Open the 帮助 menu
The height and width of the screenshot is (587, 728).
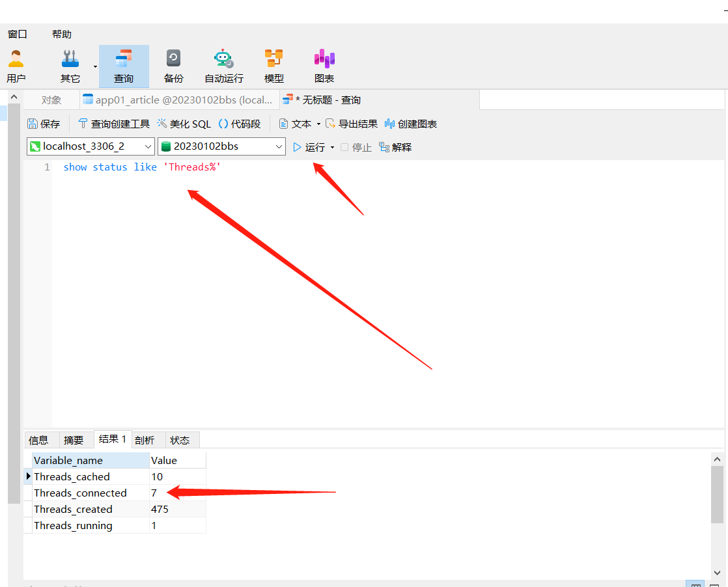[62, 34]
